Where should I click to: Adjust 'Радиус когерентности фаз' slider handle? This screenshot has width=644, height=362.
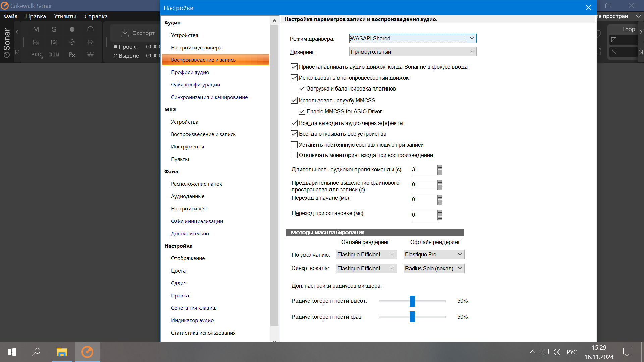412,317
